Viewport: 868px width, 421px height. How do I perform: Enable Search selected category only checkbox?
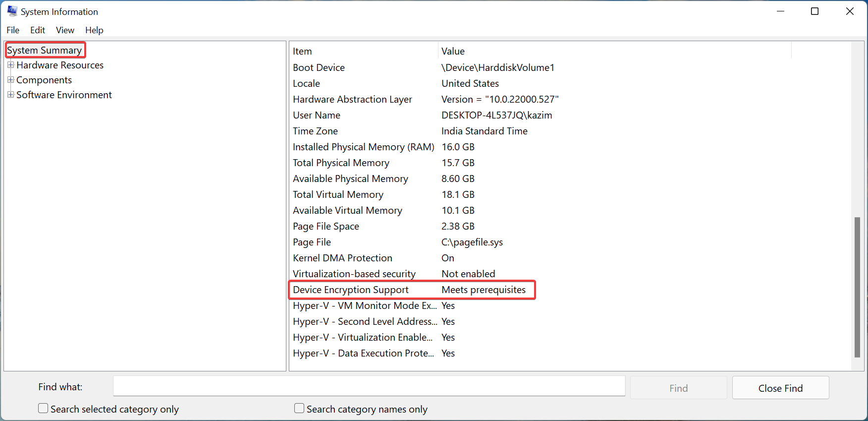44,409
